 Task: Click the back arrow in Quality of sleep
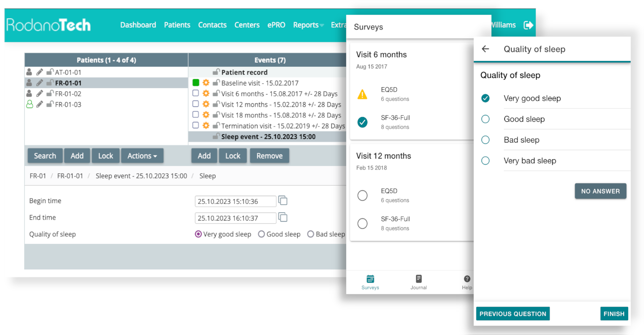485,49
